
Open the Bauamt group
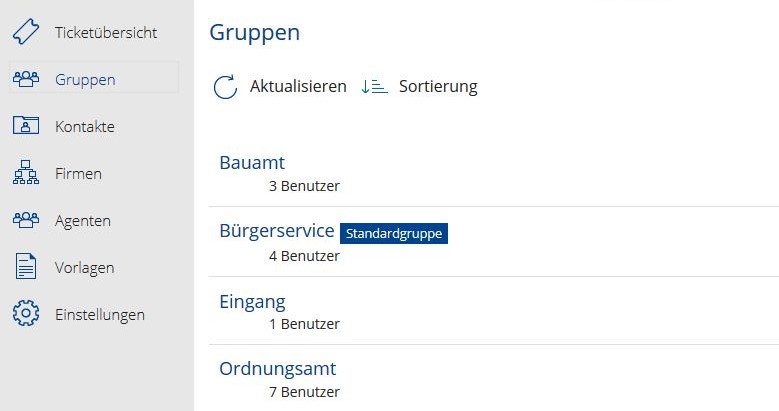(494, 173)
